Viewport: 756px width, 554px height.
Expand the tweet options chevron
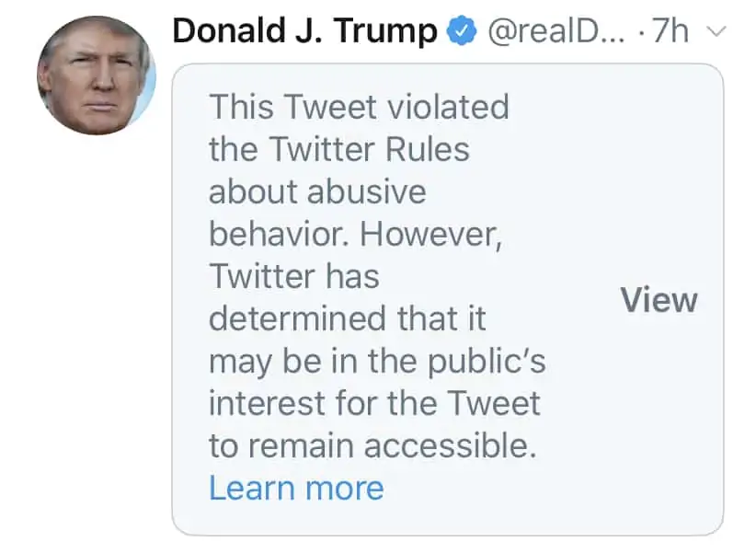[716, 31]
